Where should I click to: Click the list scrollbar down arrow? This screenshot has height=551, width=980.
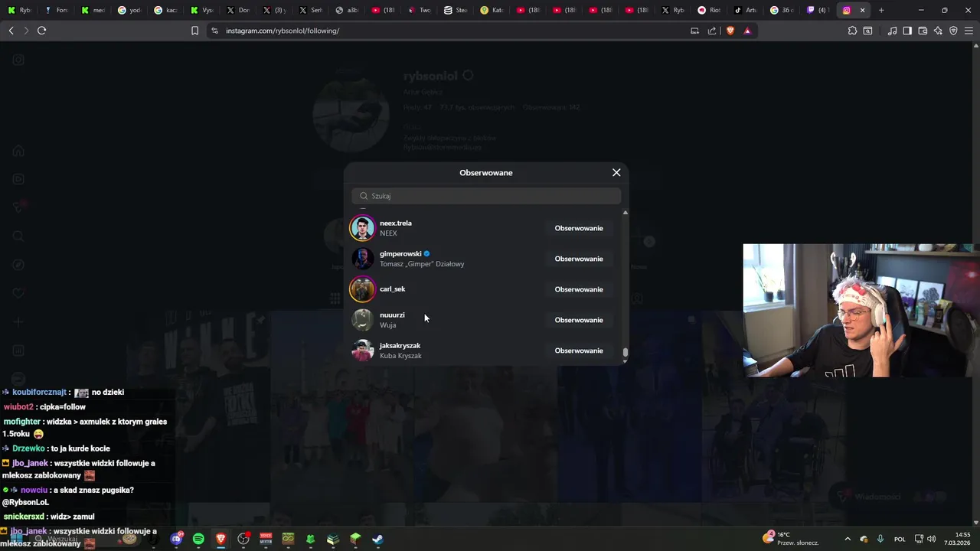[626, 361]
